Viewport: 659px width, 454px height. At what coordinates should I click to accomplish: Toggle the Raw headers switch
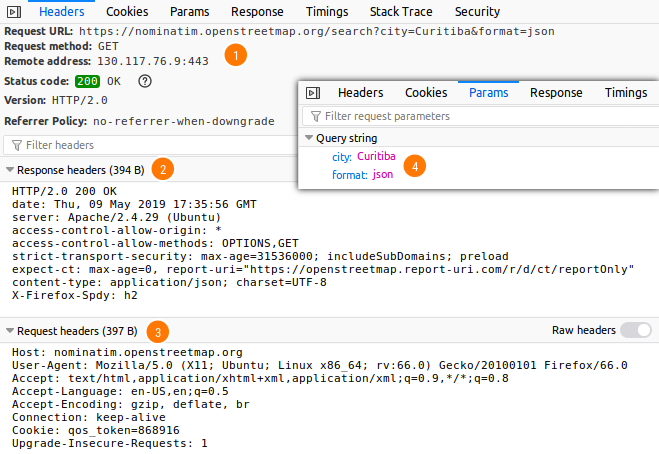coord(635,330)
